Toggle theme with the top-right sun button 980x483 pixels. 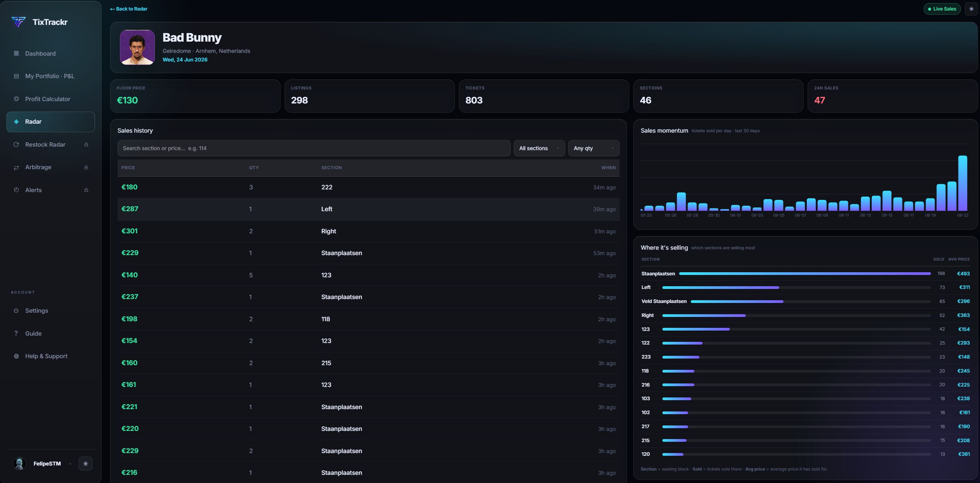coord(971,9)
